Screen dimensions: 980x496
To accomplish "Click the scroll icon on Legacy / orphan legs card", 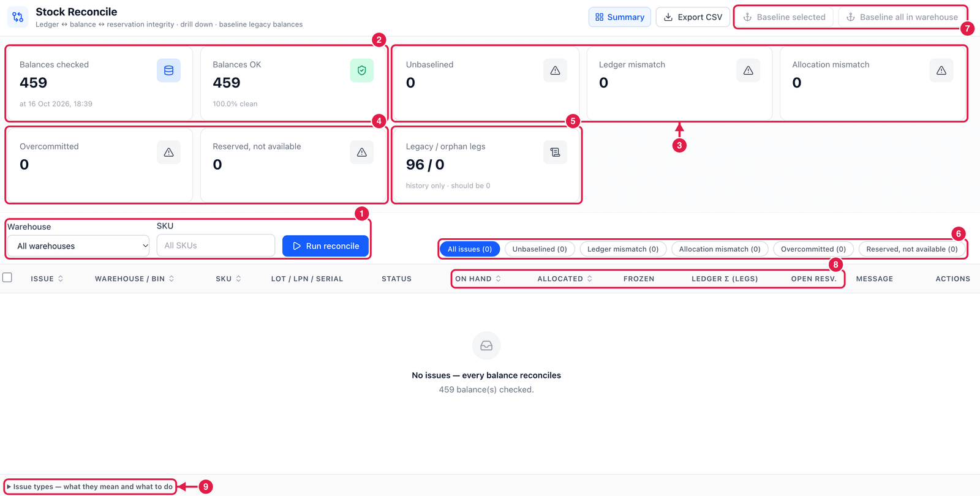I will point(555,152).
